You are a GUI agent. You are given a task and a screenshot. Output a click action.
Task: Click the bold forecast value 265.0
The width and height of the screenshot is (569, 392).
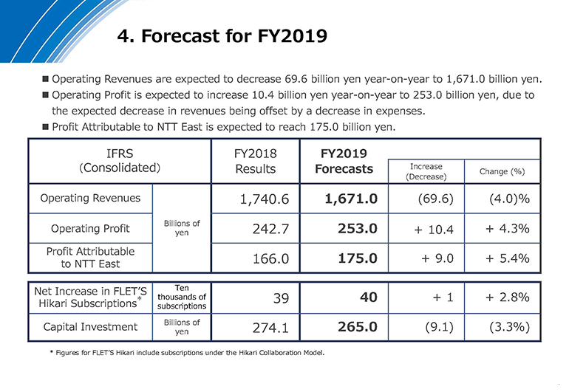point(358,327)
